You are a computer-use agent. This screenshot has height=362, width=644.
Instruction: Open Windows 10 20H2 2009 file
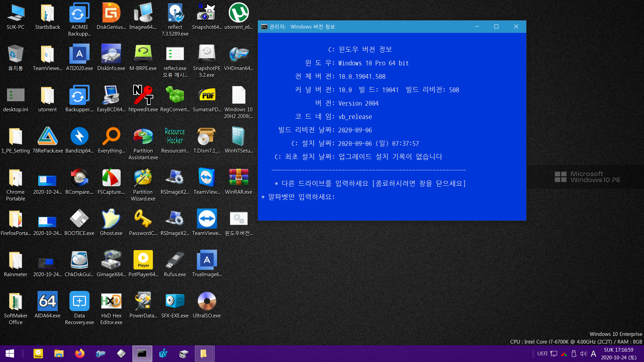pos(238,102)
